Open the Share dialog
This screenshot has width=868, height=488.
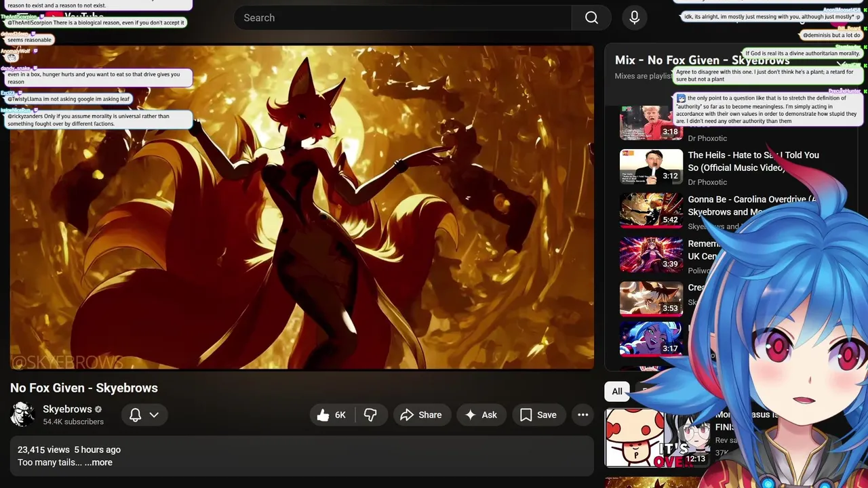(421, 415)
